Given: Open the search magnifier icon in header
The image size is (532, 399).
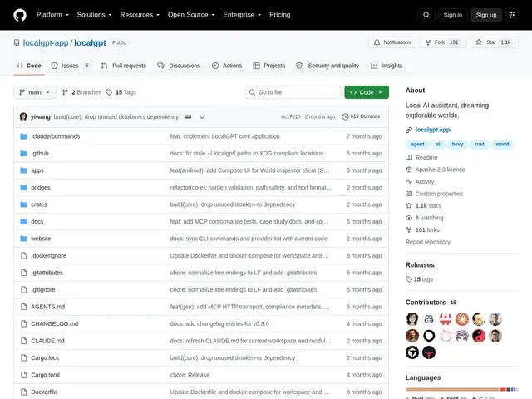Looking at the screenshot, I should (x=426, y=15).
